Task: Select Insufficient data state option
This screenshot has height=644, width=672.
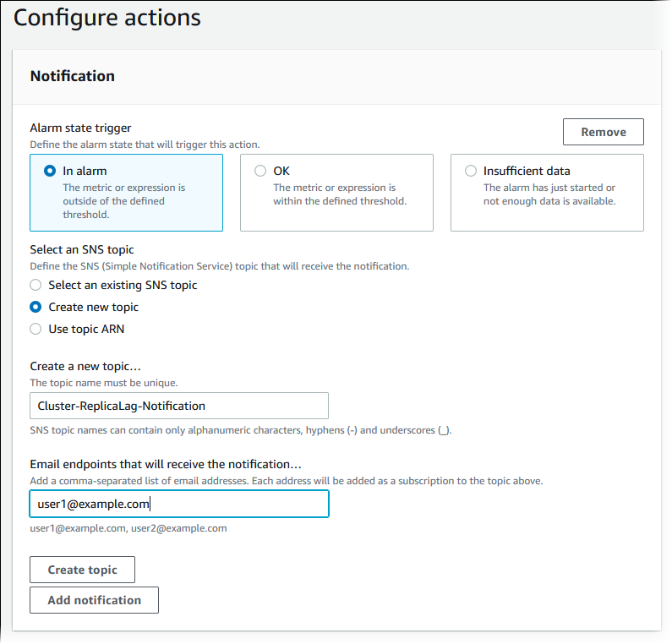Action: tap(471, 171)
